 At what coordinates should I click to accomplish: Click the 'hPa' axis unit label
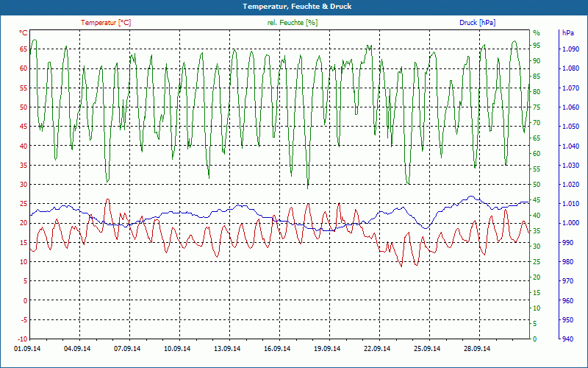pos(568,33)
